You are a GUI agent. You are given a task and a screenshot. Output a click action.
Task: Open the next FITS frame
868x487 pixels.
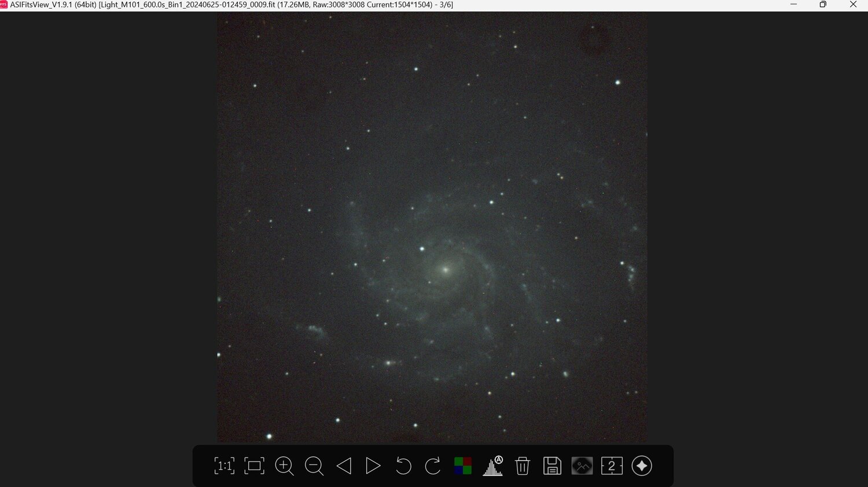click(373, 466)
